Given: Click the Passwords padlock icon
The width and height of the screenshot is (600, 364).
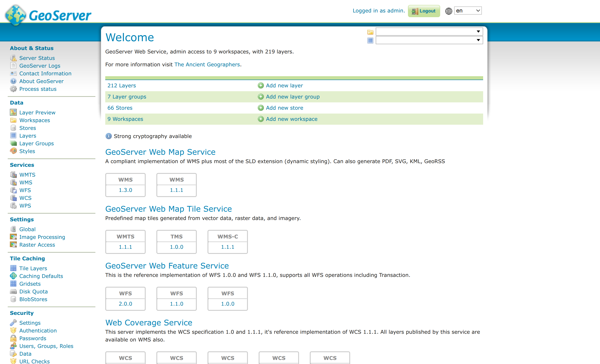Looking at the screenshot, I should point(13,338).
